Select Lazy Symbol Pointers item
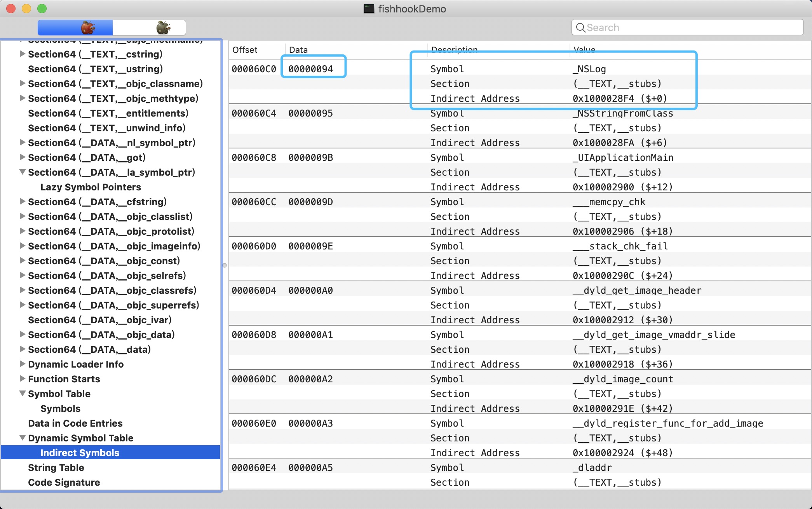The height and width of the screenshot is (509, 812). tap(91, 187)
